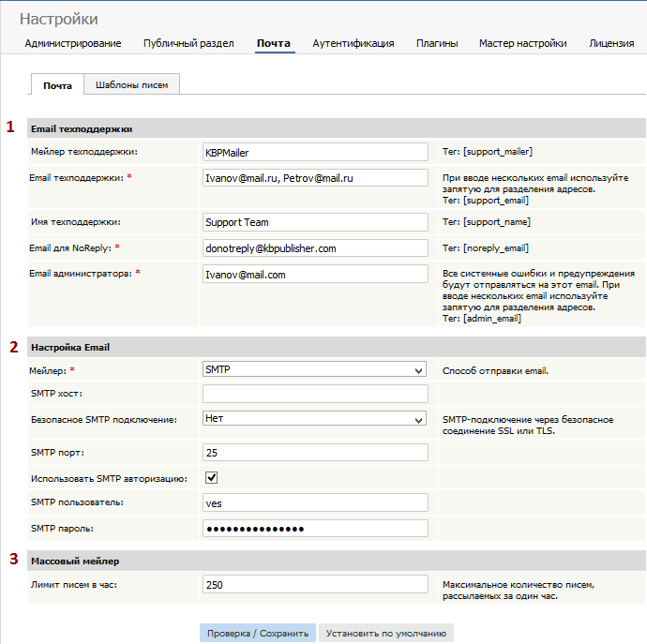Click the Тег: [support_mailer] hint text
Screen dimensions: 647x644
[x=488, y=152]
